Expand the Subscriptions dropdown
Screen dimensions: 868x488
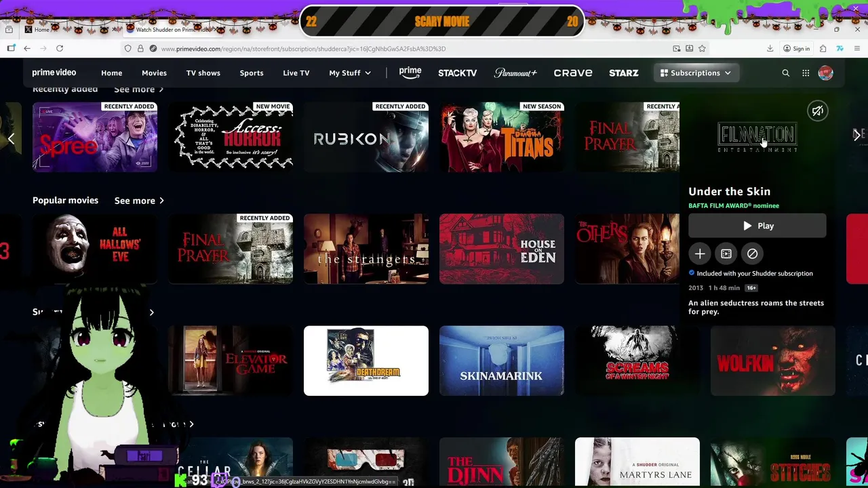(696, 73)
